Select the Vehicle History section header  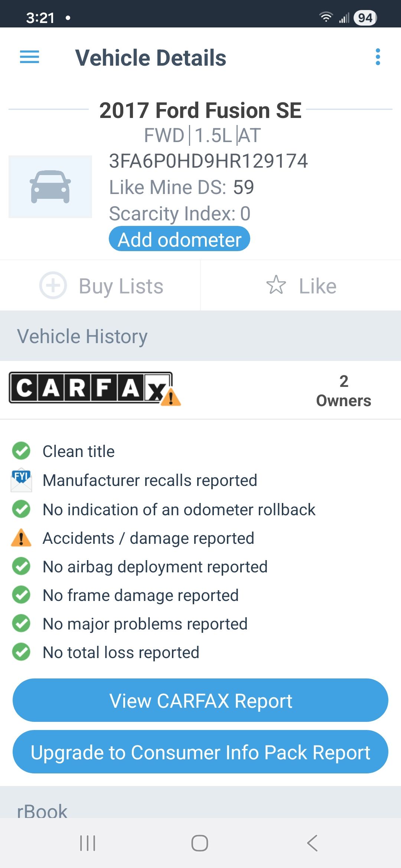[x=200, y=336]
